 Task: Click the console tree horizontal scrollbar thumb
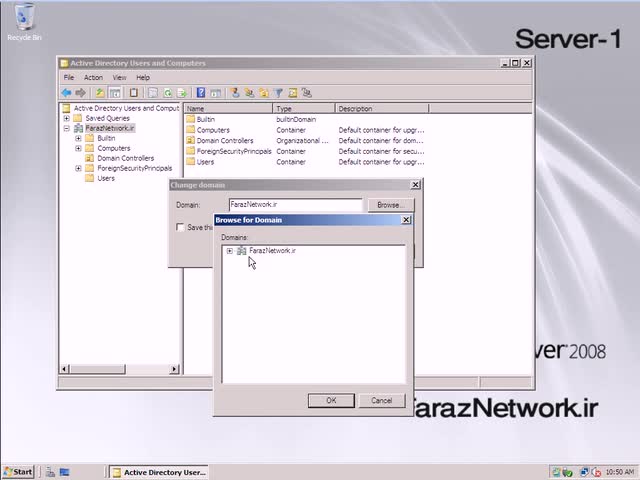coord(97,369)
